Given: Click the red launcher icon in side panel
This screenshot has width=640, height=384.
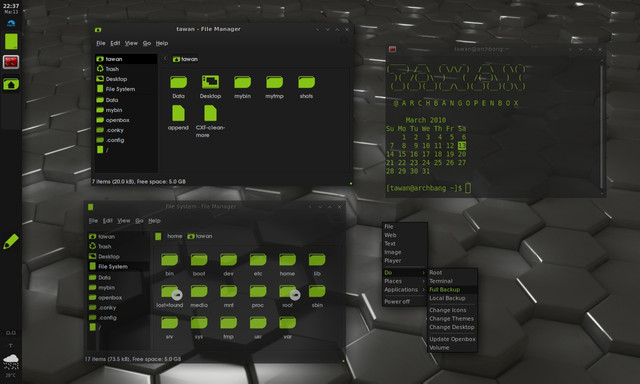Looking at the screenshot, I should click(x=11, y=62).
